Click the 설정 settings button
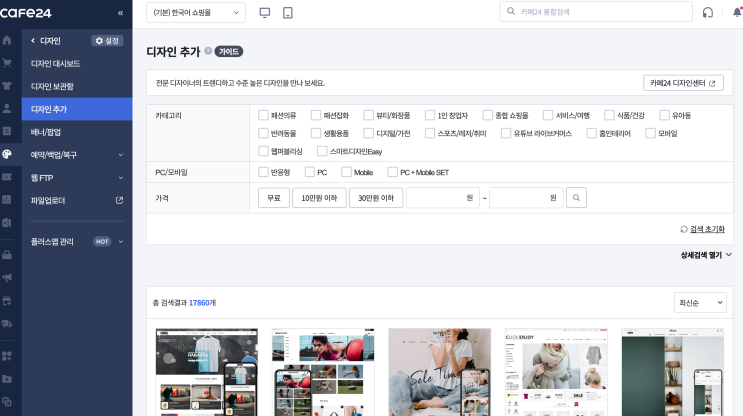This screenshot has width=743, height=416. (x=107, y=41)
